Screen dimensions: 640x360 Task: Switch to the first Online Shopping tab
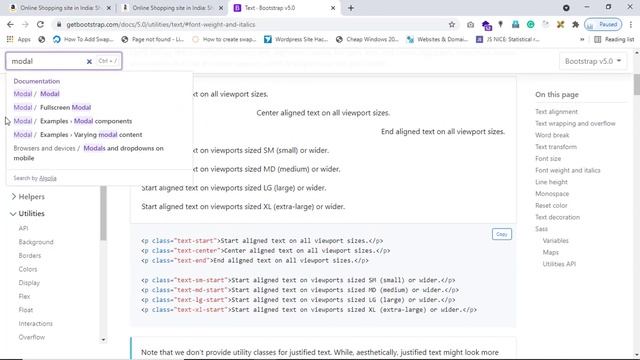tap(60, 8)
